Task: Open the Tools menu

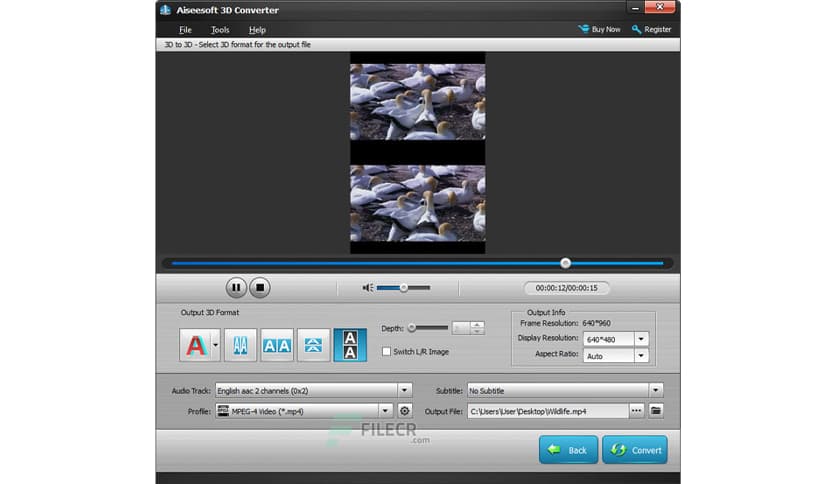Action: (220, 30)
